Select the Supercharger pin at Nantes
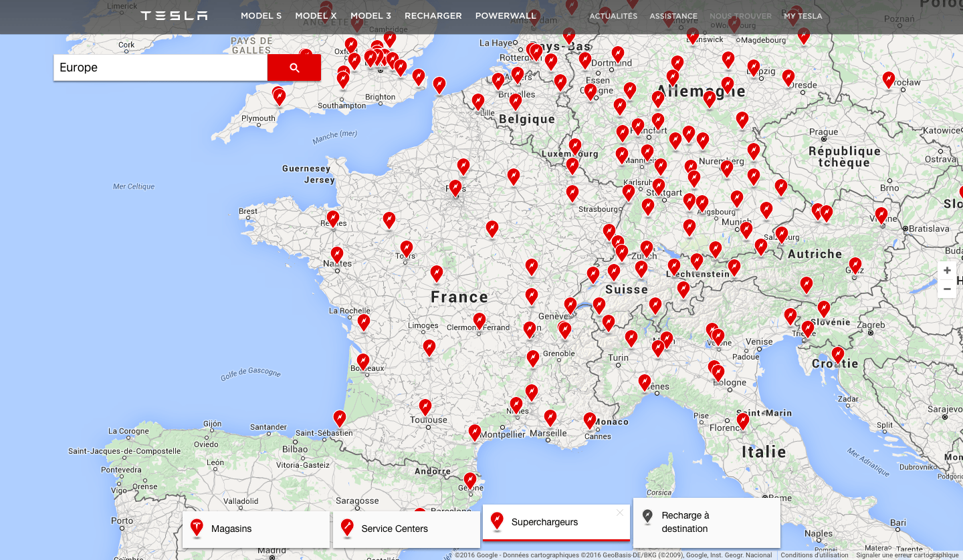This screenshot has width=963, height=560. [x=337, y=255]
